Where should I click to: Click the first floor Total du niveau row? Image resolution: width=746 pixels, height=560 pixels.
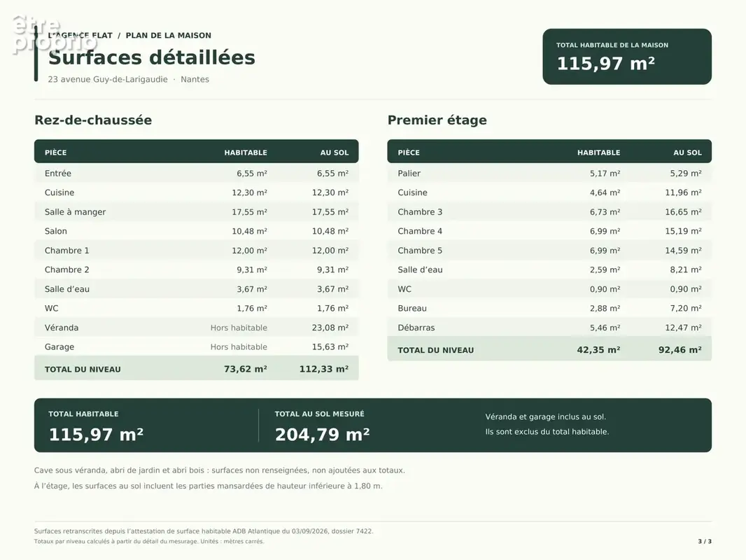click(x=549, y=350)
